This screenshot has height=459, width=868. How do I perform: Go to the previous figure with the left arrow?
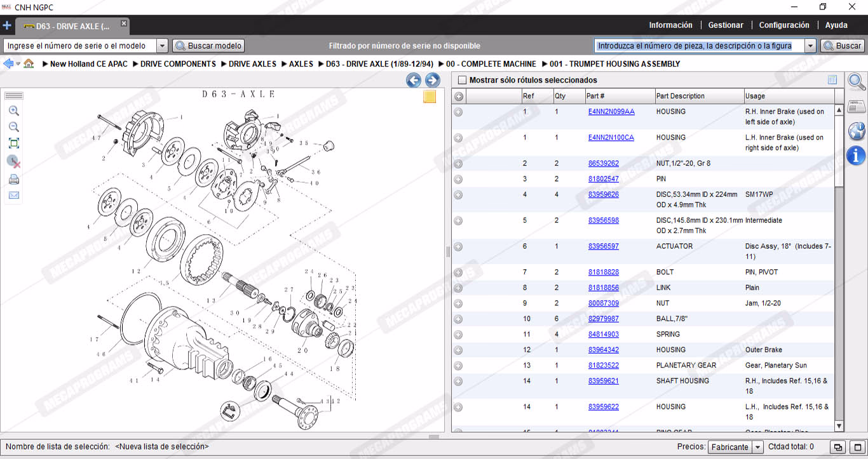tap(414, 80)
